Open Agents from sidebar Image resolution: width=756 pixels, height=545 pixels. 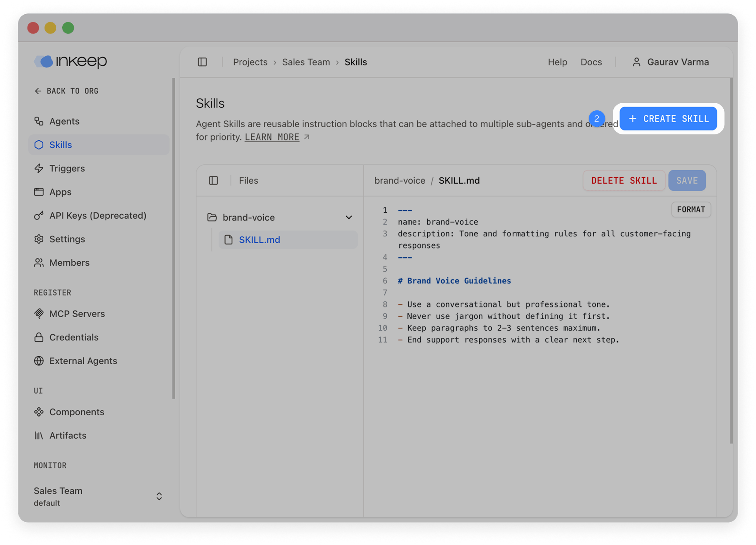point(64,121)
